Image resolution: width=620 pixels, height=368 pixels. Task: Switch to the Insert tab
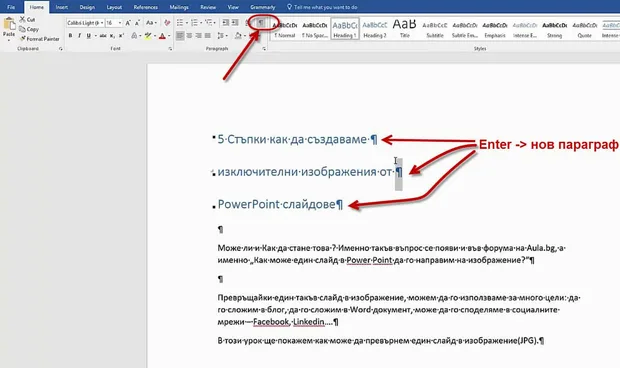click(61, 7)
